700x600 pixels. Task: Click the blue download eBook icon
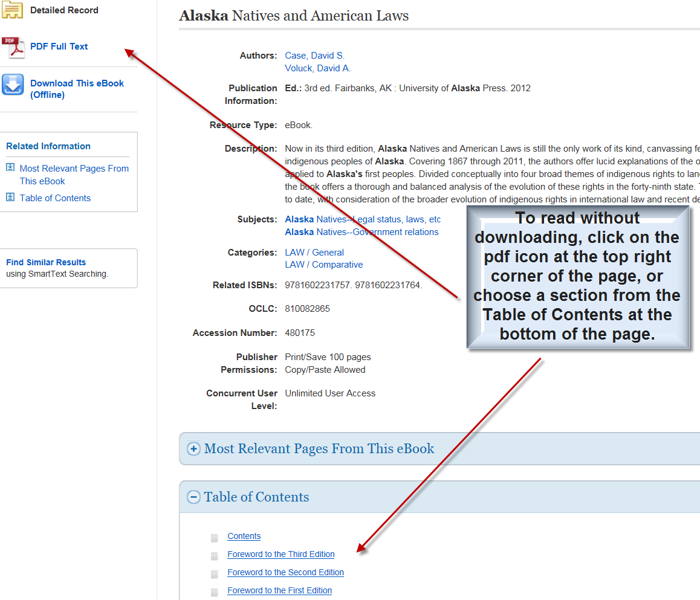click(x=13, y=85)
